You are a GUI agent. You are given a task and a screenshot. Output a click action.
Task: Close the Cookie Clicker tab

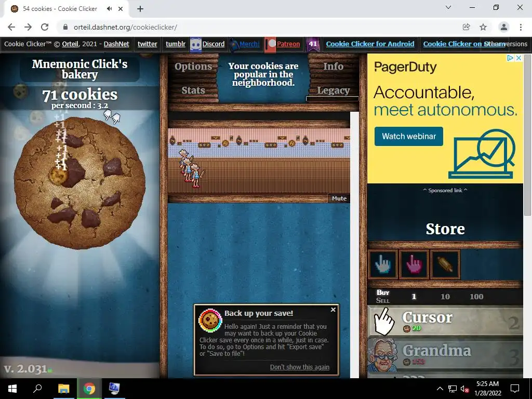tap(121, 9)
